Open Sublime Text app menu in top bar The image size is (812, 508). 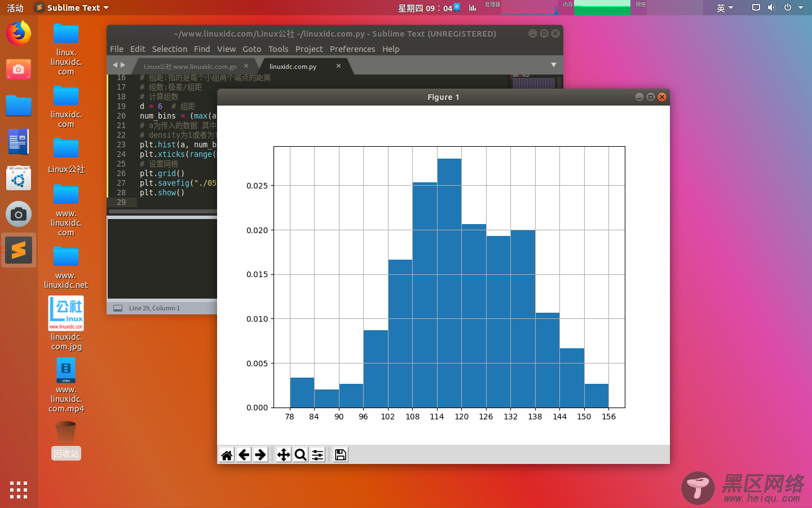[72, 7]
